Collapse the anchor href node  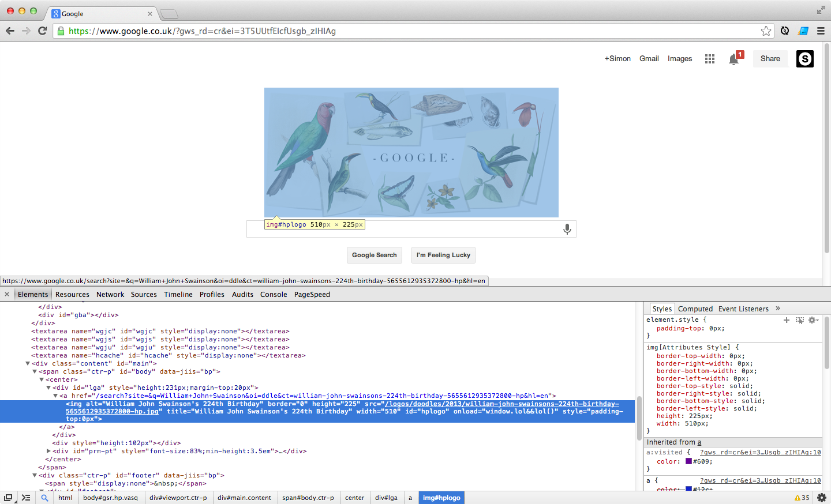pyautogui.click(x=55, y=396)
